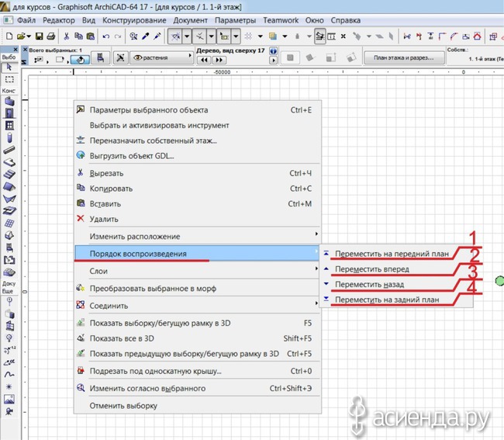504x440 pixels.
Task: Open the Teamwork menu
Action: pos(281,20)
